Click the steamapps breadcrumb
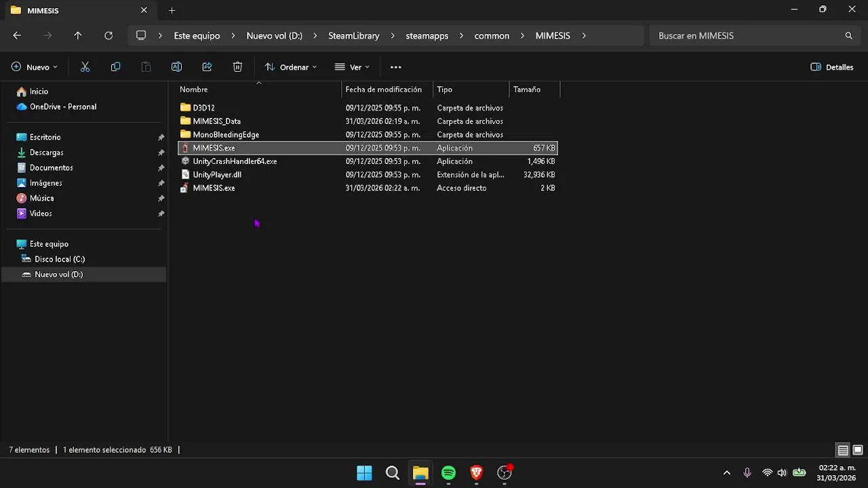868x488 pixels. [x=427, y=36]
